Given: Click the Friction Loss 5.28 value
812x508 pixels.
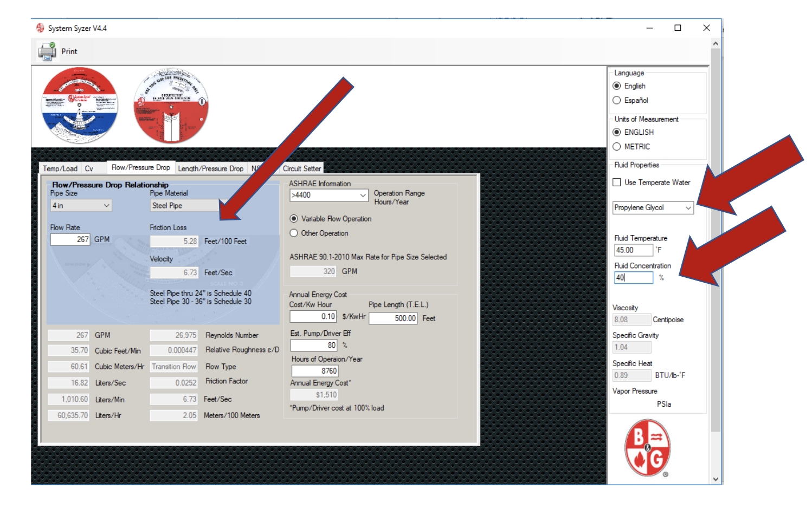Looking at the screenshot, I should 175,242.
